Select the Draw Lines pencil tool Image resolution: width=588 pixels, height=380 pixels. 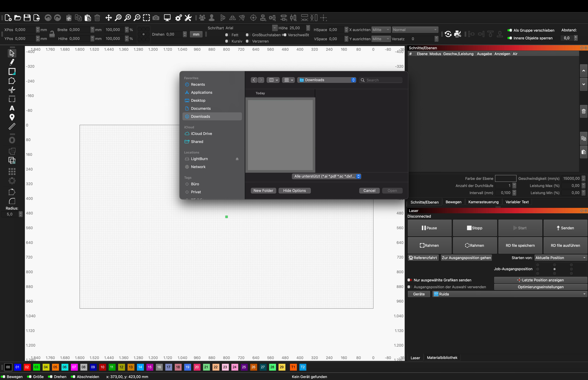pos(12,62)
